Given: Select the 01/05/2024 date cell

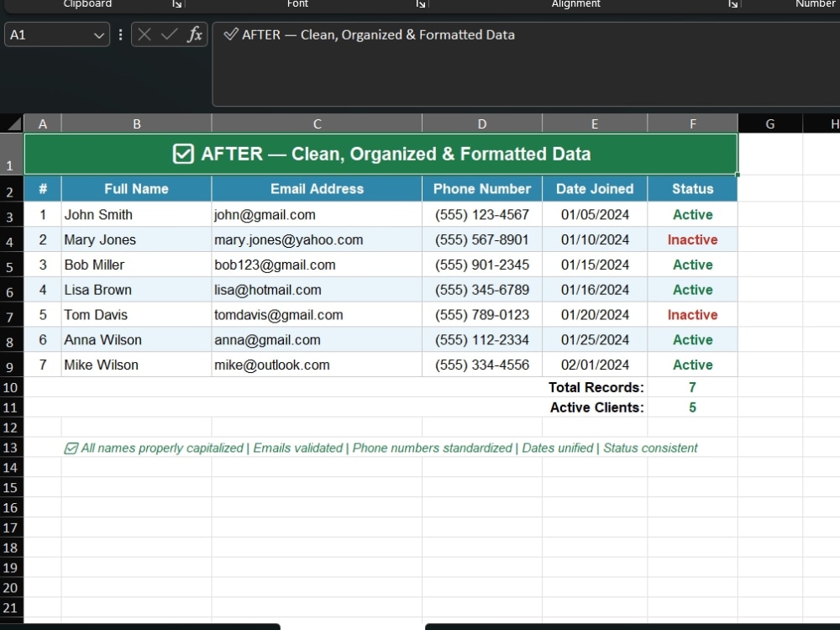Looking at the screenshot, I should (x=595, y=214).
